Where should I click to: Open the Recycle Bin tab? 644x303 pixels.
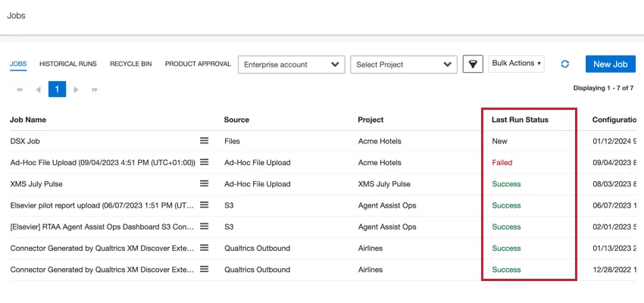(130, 64)
